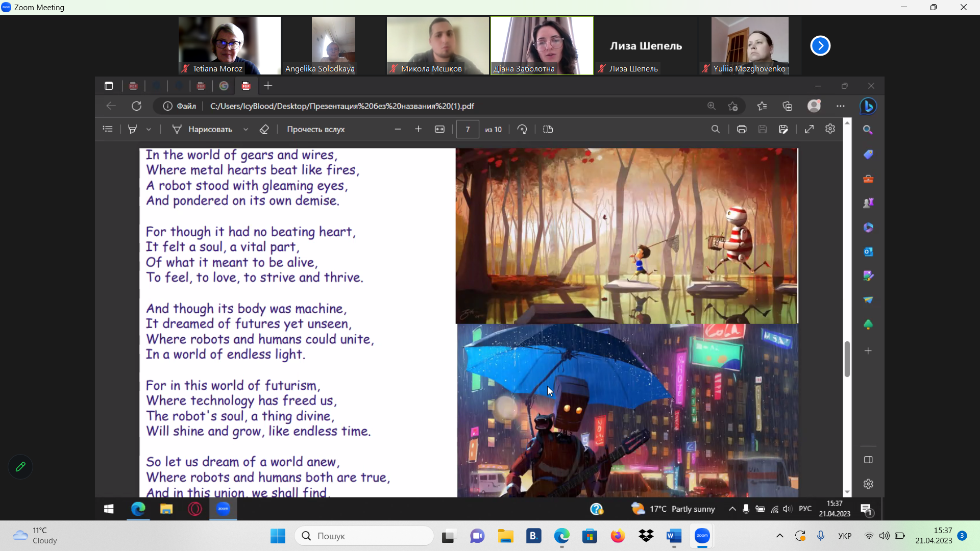
Task: Select Лиза Шепель participant tile
Action: click(646, 45)
